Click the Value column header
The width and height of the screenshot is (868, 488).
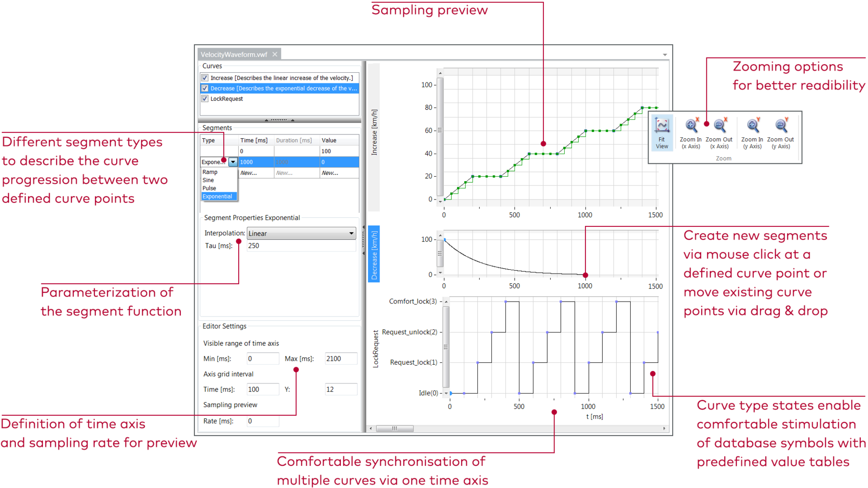339,140
